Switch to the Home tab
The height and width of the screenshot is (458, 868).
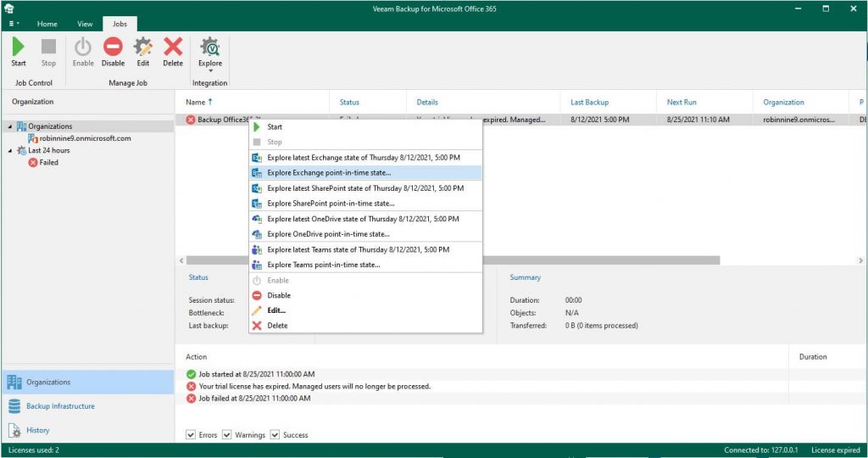[x=47, y=24]
